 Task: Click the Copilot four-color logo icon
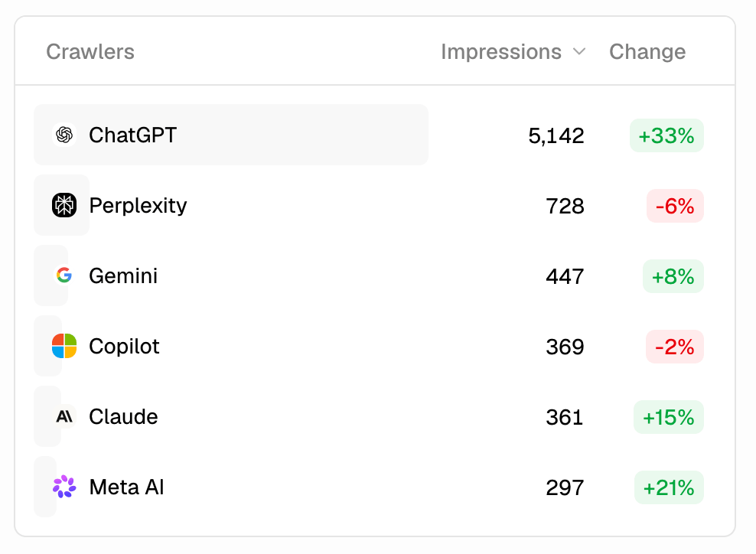[64, 346]
